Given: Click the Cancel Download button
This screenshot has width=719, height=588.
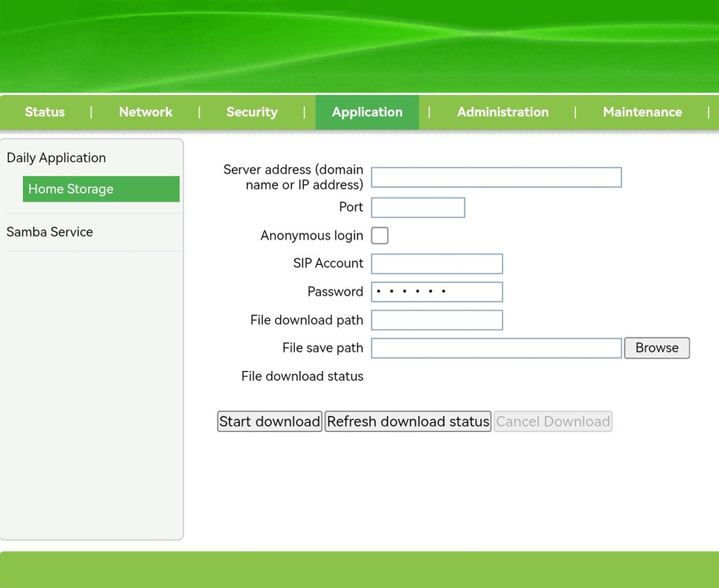Looking at the screenshot, I should (553, 422).
